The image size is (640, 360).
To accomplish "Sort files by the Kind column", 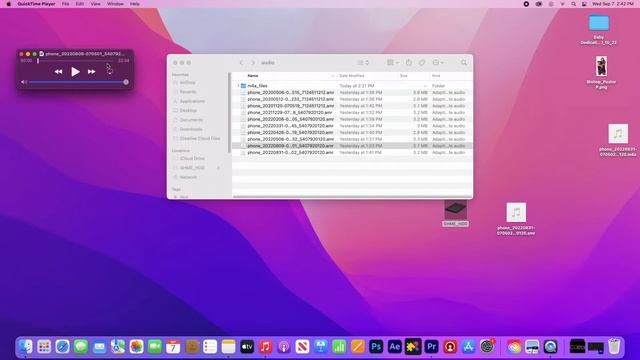I will point(436,76).
